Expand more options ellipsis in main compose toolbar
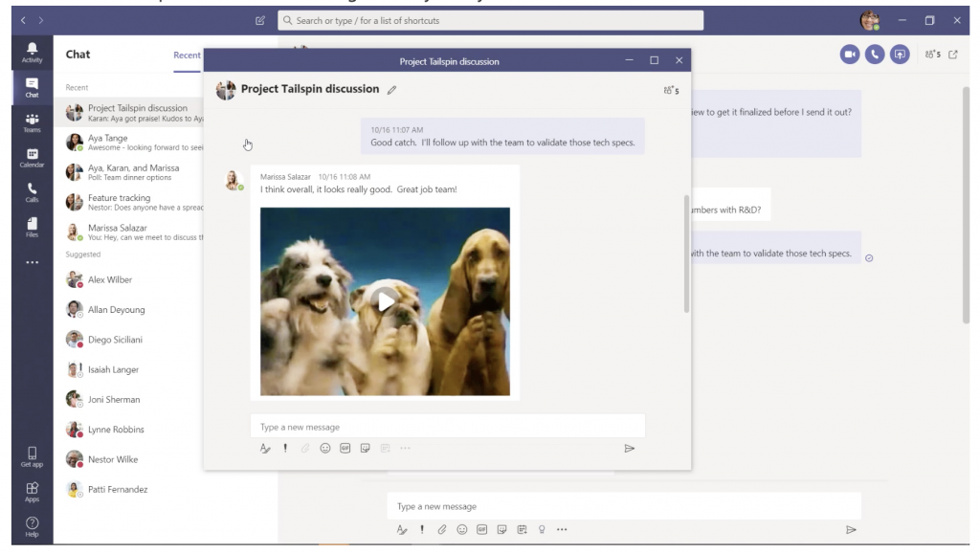Screen dimensions: 980x553 [562, 529]
